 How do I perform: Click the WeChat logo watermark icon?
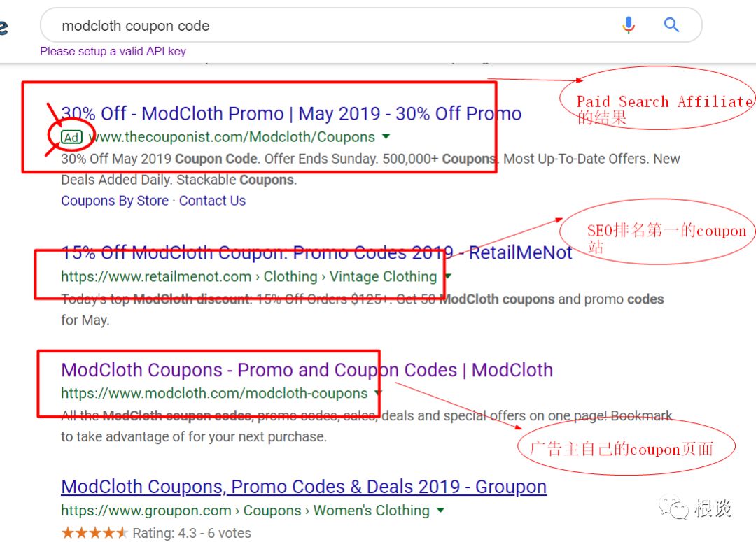[675, 507]
